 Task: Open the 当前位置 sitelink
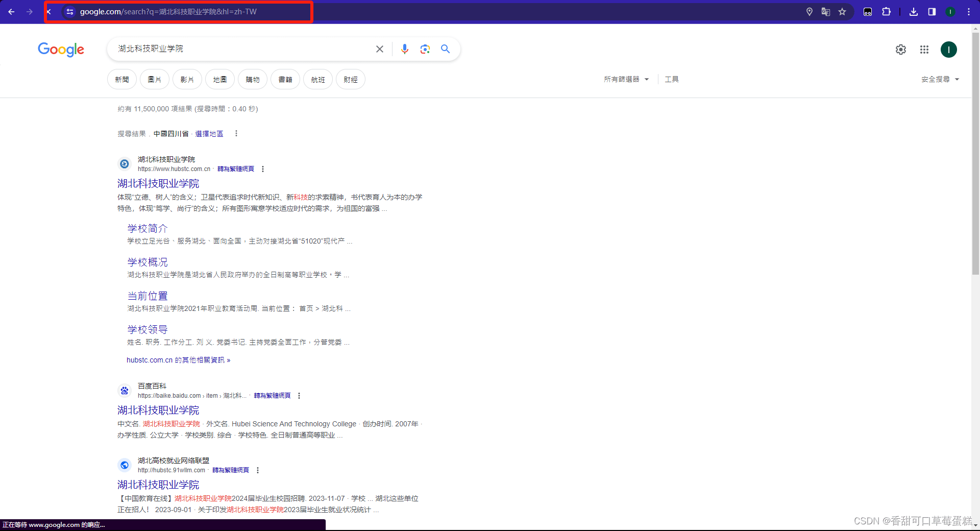148,296
